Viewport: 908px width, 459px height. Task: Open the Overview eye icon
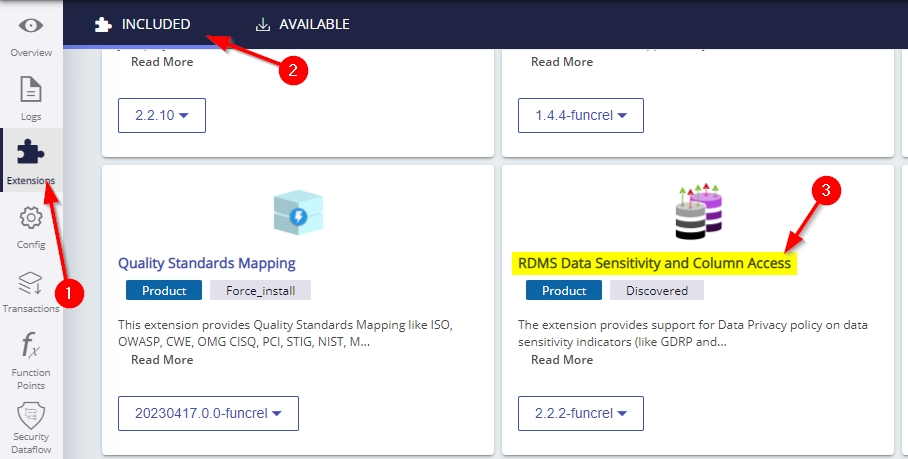[31, 26]
